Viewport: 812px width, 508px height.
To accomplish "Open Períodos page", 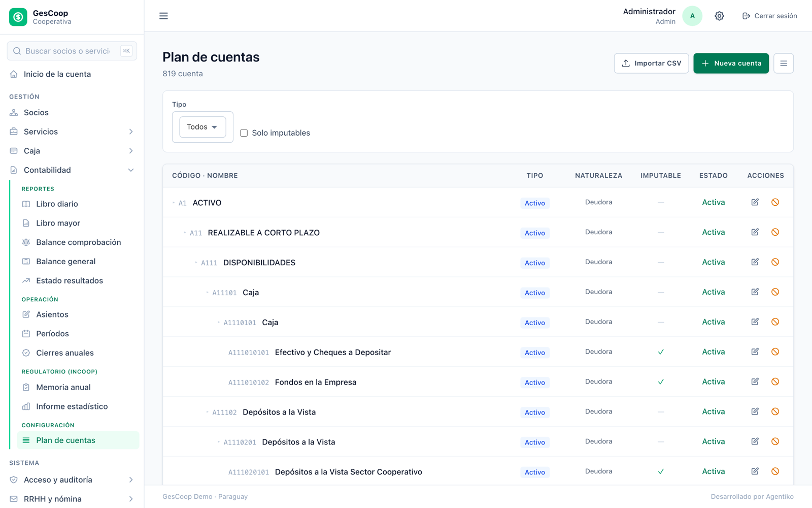I will pyautogui.click(x=78, y=334).
